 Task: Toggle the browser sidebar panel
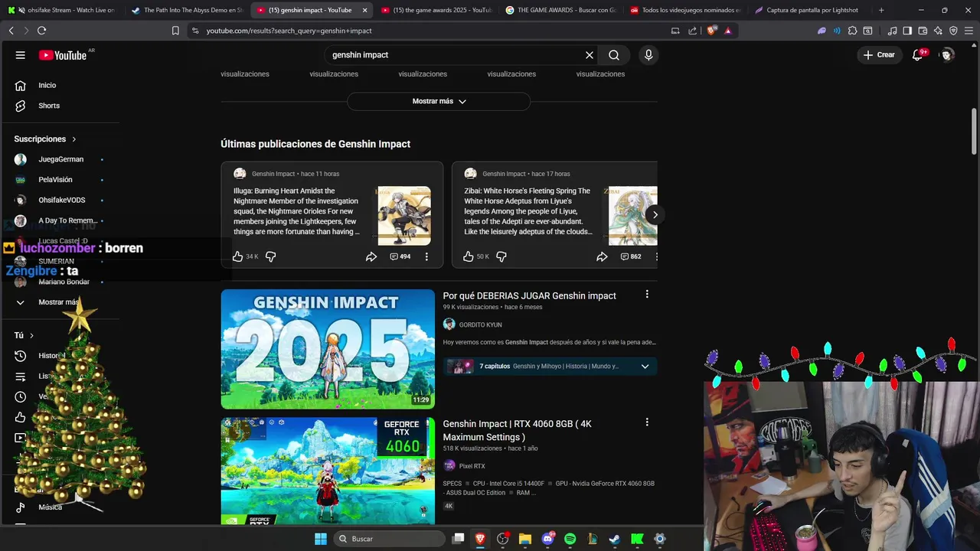907,31
